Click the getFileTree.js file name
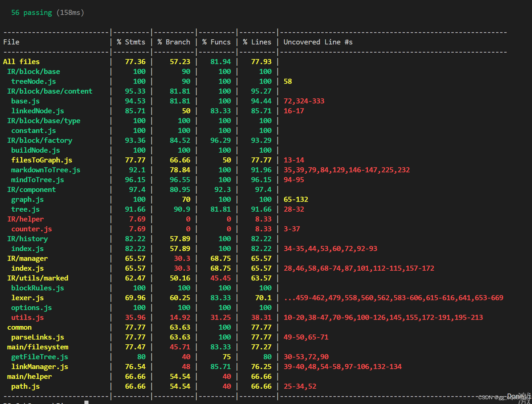This screenshot has width=532, height=404. click(40, 357)
